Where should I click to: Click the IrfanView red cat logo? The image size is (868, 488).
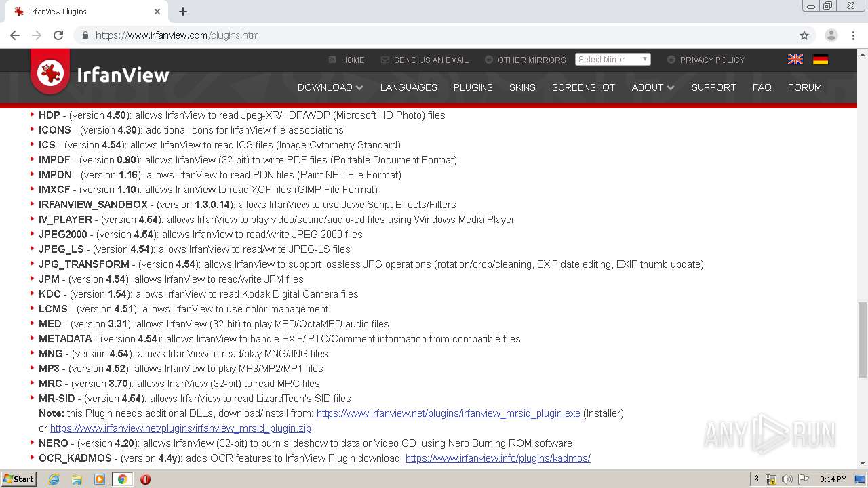click(50, 72)
